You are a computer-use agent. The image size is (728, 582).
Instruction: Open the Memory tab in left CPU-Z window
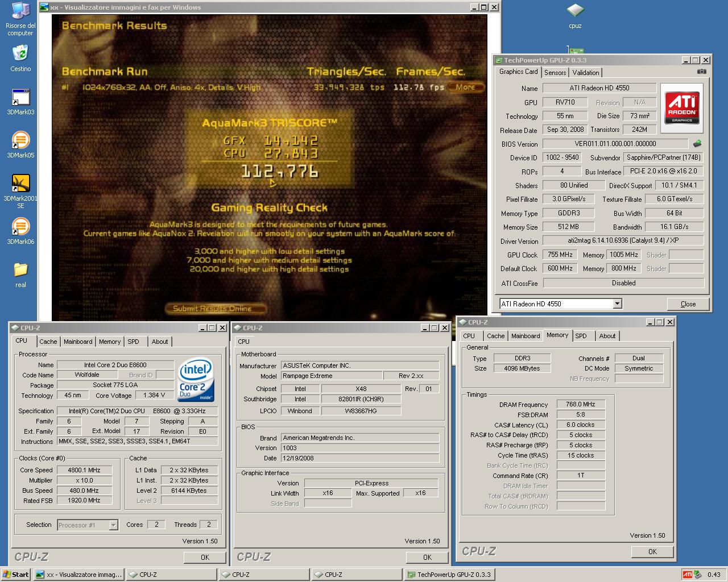coord(110,342)
